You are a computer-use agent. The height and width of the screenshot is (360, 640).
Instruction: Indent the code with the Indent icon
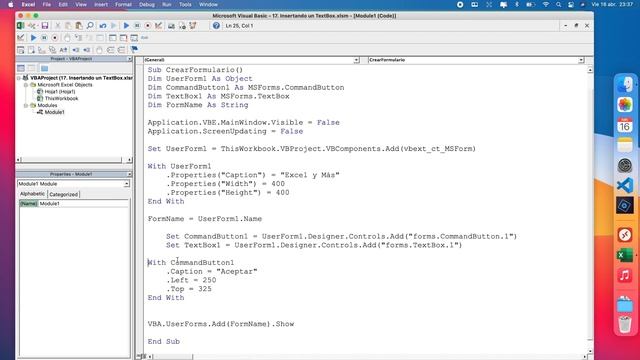point(76,50)
